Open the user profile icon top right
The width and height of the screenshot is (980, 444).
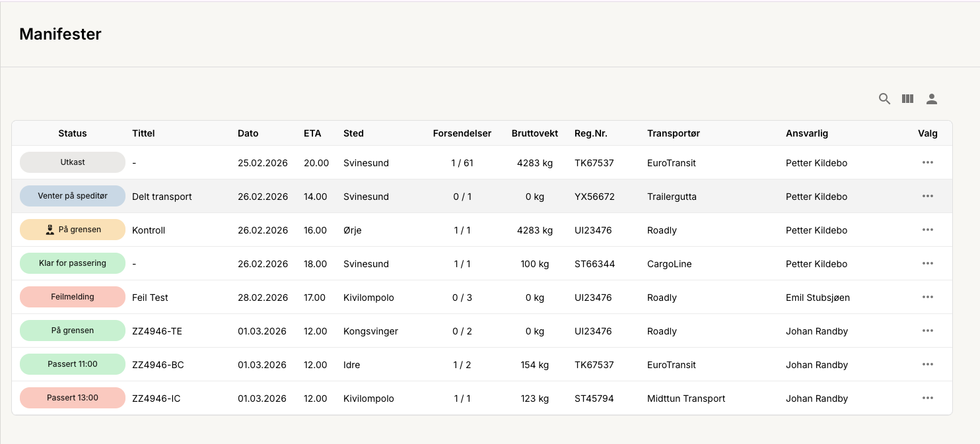[x=932, y=98]
